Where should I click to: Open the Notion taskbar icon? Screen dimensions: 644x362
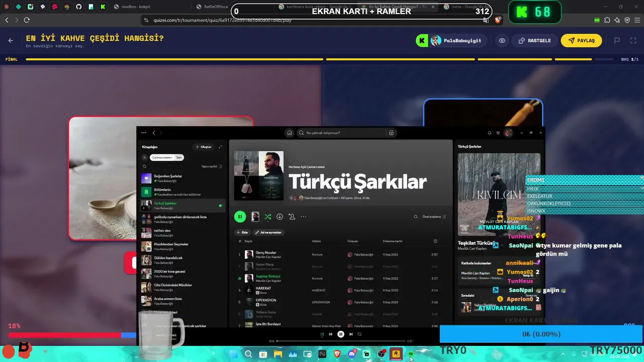[x=322, y=354]
